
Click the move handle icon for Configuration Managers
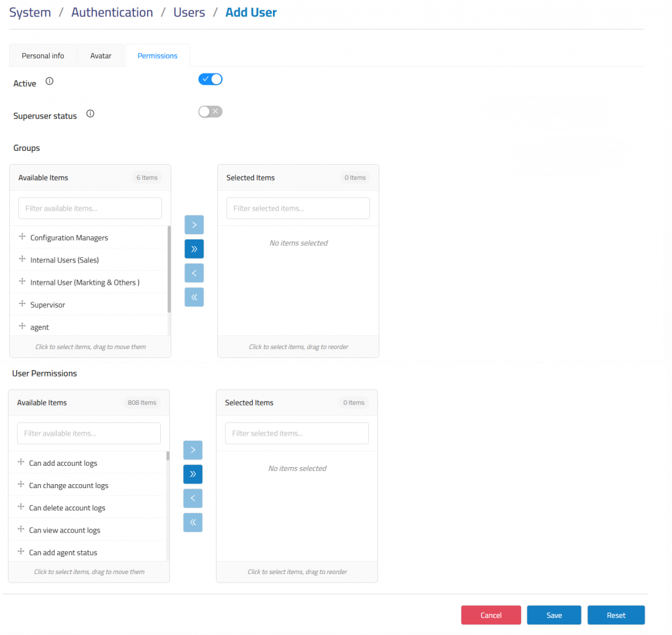[x=22, y=237]
